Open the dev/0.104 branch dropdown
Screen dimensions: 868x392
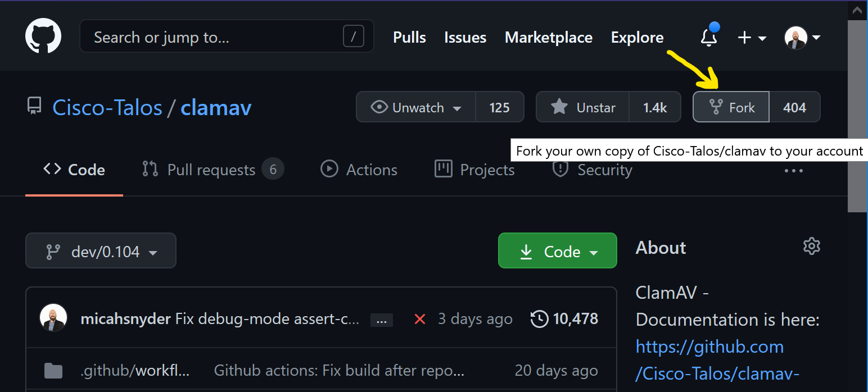point(101,251)
